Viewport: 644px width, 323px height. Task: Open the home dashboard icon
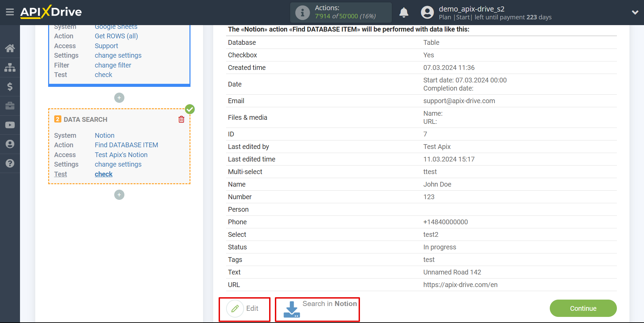pyautogui.click(x=10, y=48)
